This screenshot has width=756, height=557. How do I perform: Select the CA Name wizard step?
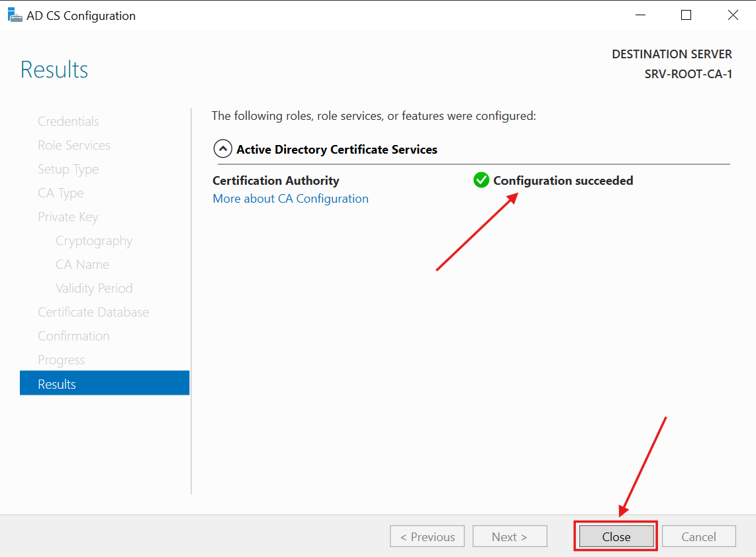click(82, 264)
